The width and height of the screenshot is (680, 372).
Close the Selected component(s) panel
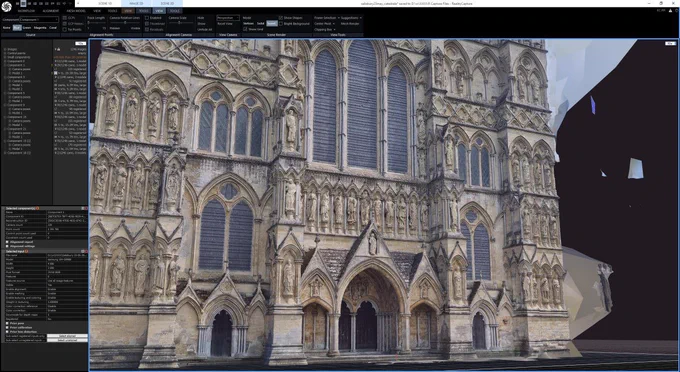86,209
